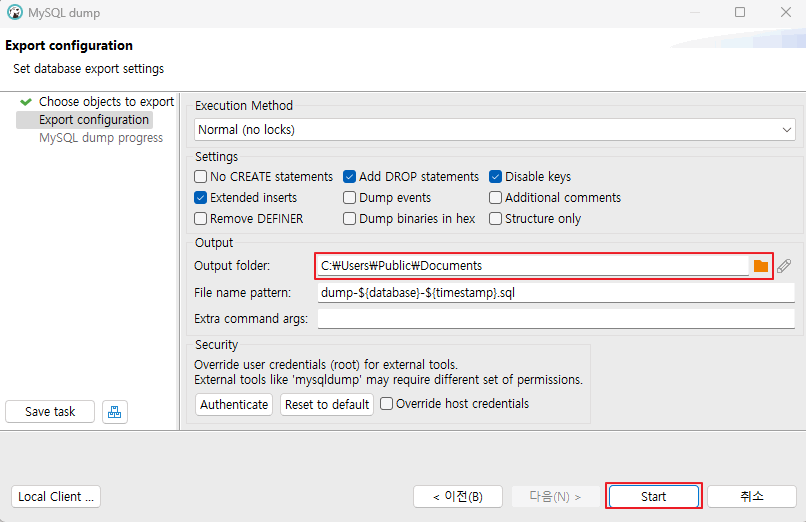The width and height of the screenshot is (806, 522).
Task: Select MySQL dump progress step
Action: [x=101, y=138]
